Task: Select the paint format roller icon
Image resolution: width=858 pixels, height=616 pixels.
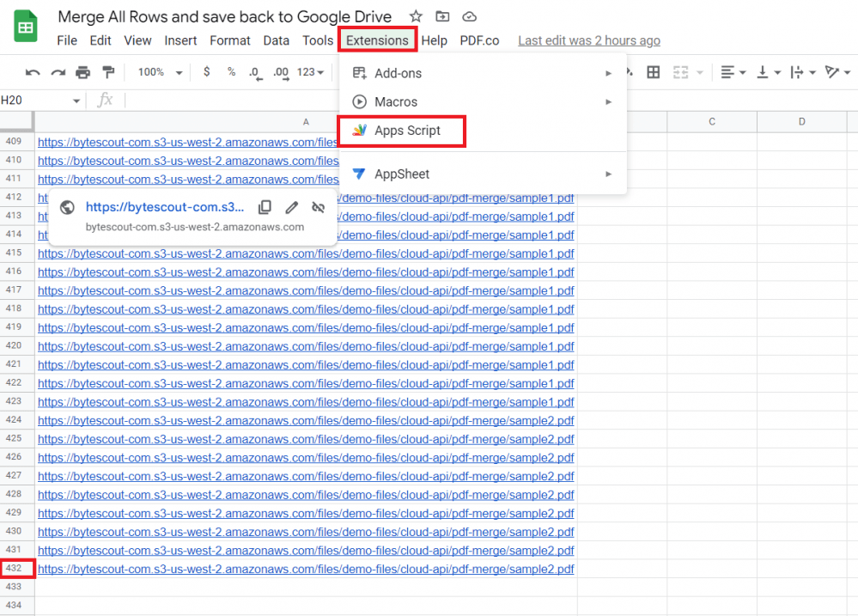Action: pyautogui.click(x=108, y=72)
